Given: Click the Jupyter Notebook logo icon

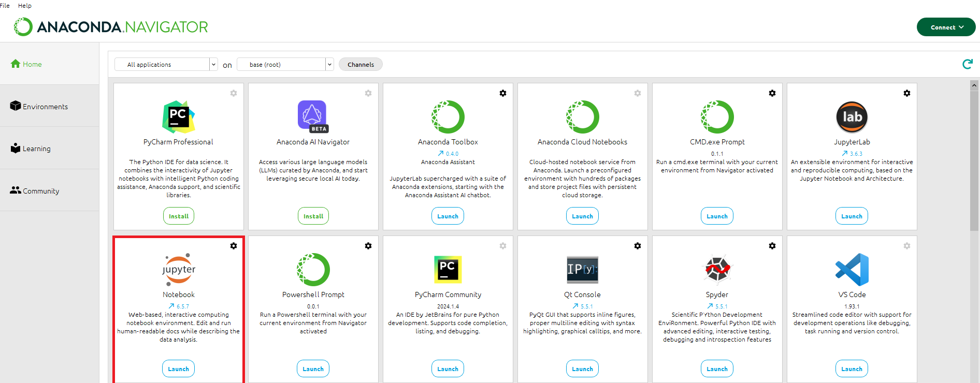Looking at the screenshot, I should (179, 270).
